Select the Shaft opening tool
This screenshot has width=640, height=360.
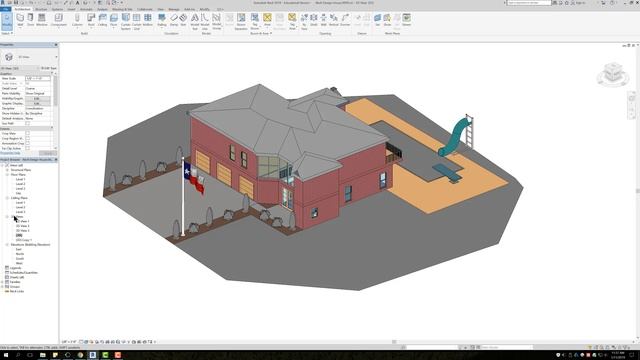pos(314,20)
